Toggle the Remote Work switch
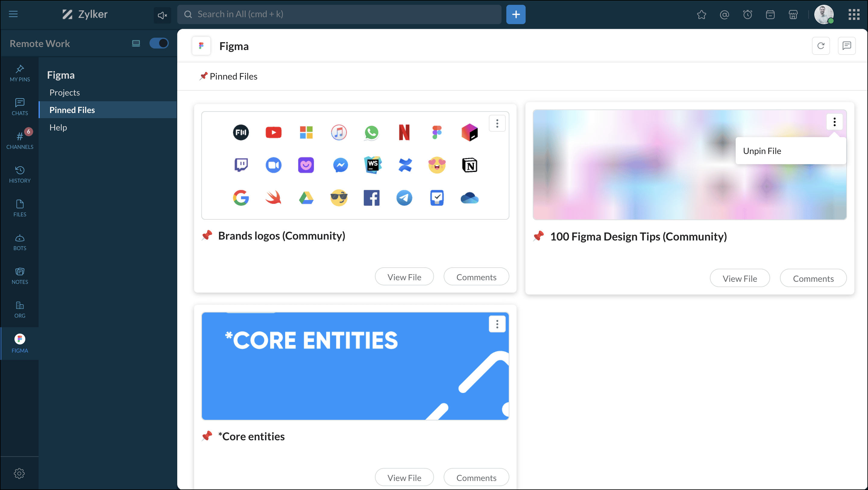Viewport: 868px width, 490px height. [159, 43]
